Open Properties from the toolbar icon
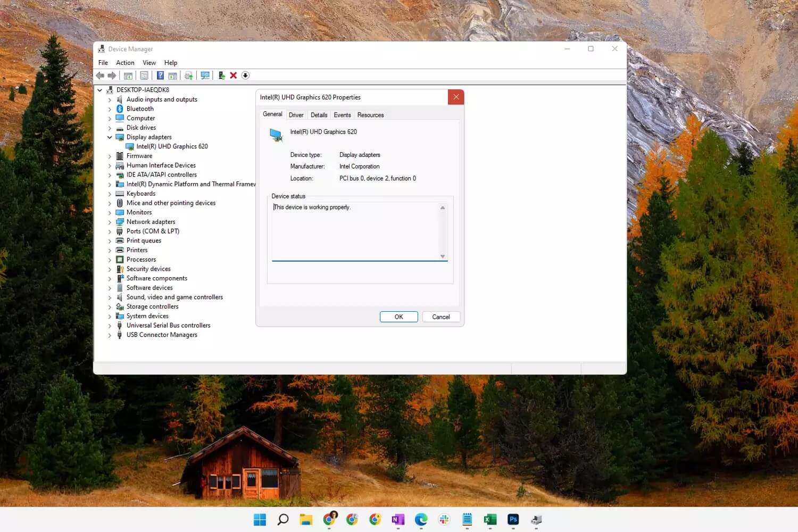798x532 pixels. point(144,76)
